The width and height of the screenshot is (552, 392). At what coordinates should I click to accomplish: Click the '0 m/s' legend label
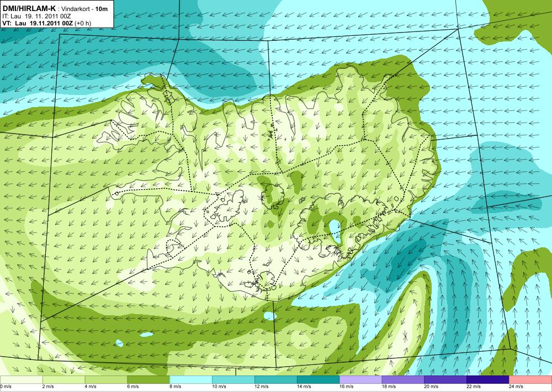(6, 386)
